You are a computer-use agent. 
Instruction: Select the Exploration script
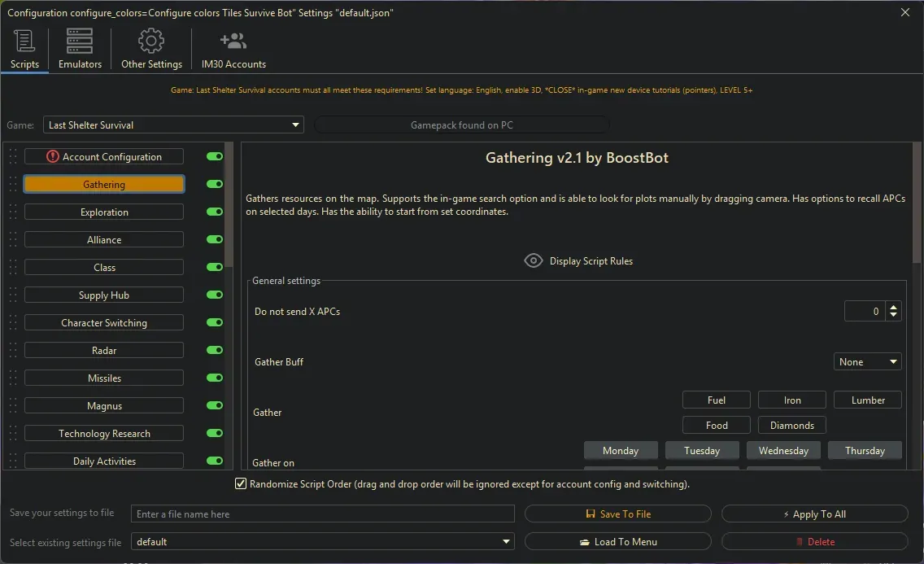(104, 212)
